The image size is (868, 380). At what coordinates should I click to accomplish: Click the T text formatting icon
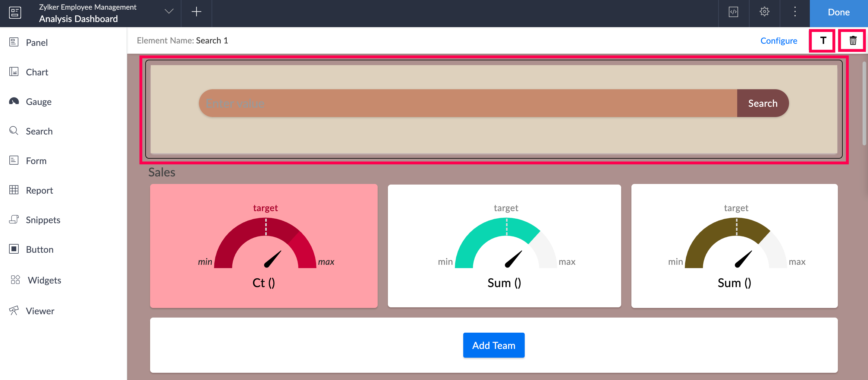(822, 40)
